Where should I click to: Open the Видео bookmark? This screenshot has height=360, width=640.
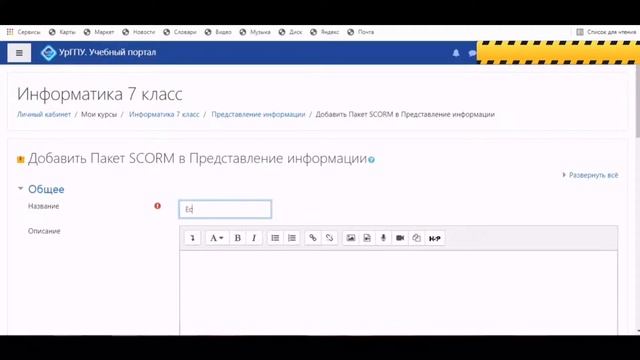218,32
